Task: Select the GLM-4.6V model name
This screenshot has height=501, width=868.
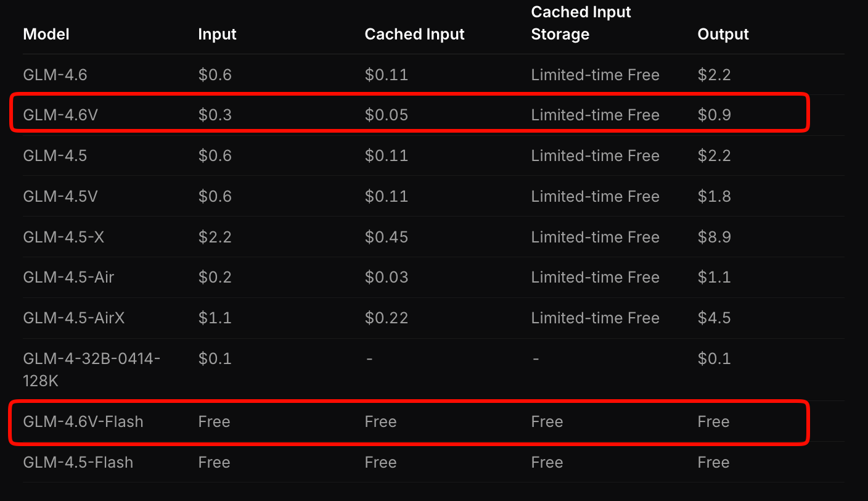Action: pos(60,115)
